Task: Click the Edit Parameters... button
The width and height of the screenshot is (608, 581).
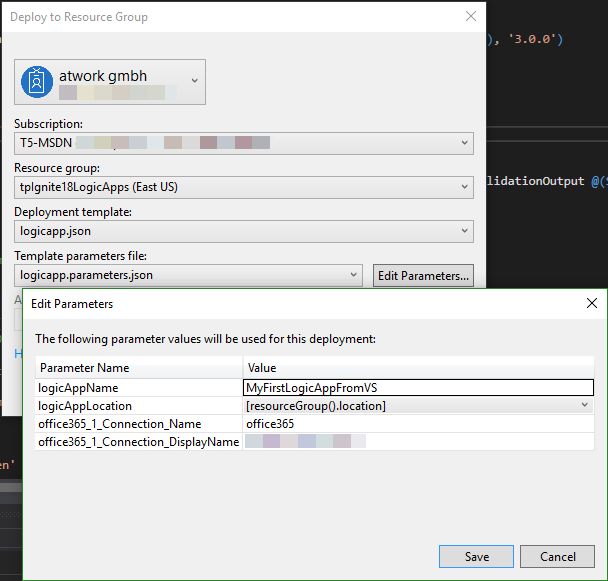Action: tap(423, 275)
